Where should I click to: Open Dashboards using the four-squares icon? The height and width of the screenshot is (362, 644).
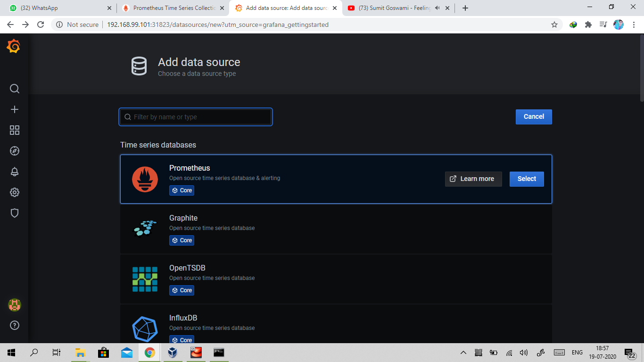[x=14, y=130]
